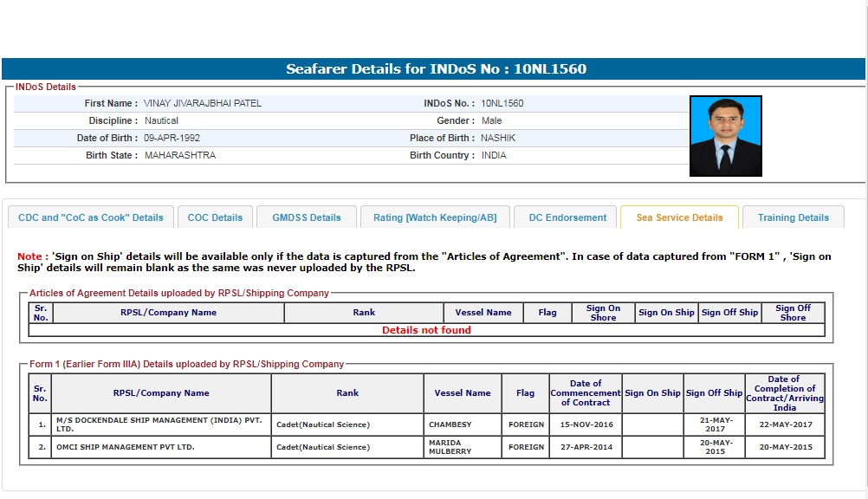Click the 'Details not found' message
868x499 pixels.
pos(426,330)
